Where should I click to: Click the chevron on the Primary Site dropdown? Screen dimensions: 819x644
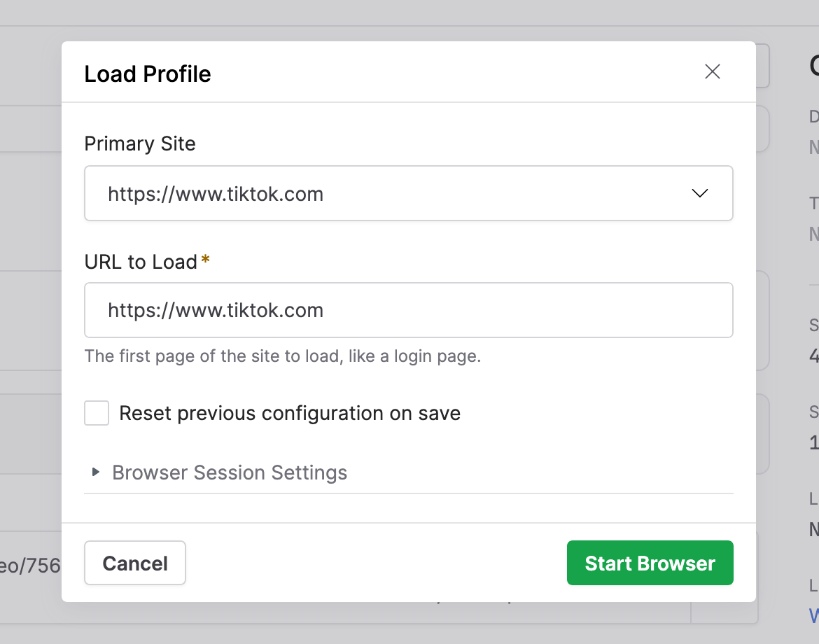tap(699, 193)
